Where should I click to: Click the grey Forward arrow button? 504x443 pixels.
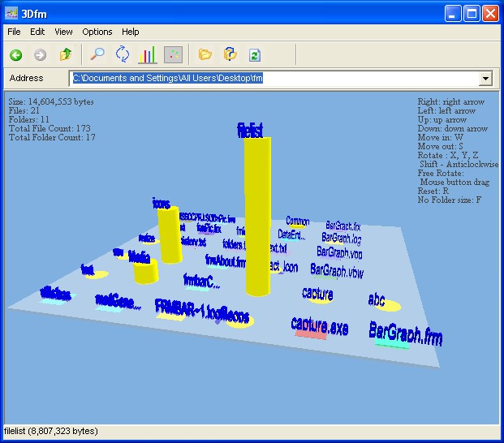pyautogui.click(x=40, y=55)
